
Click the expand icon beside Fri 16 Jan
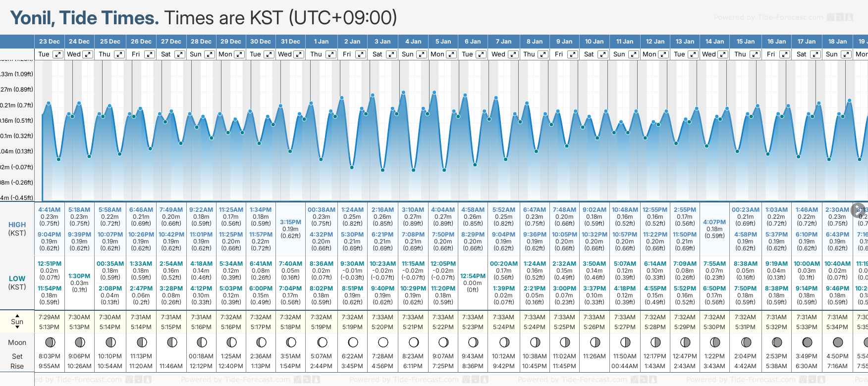click(785, 54)
